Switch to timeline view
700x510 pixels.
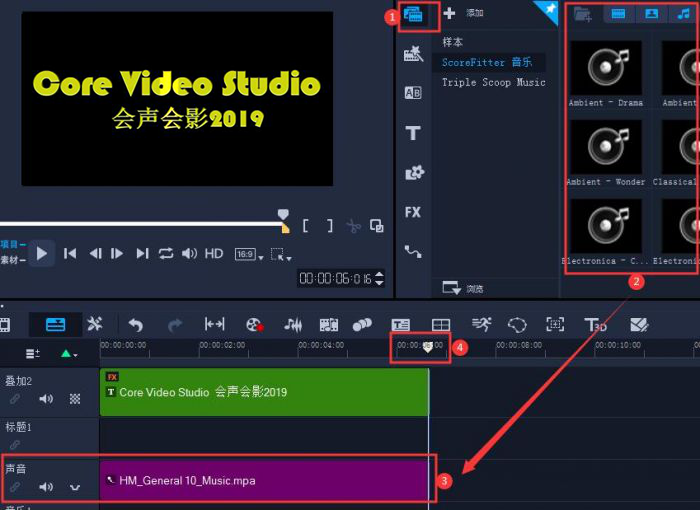(55, 325)
